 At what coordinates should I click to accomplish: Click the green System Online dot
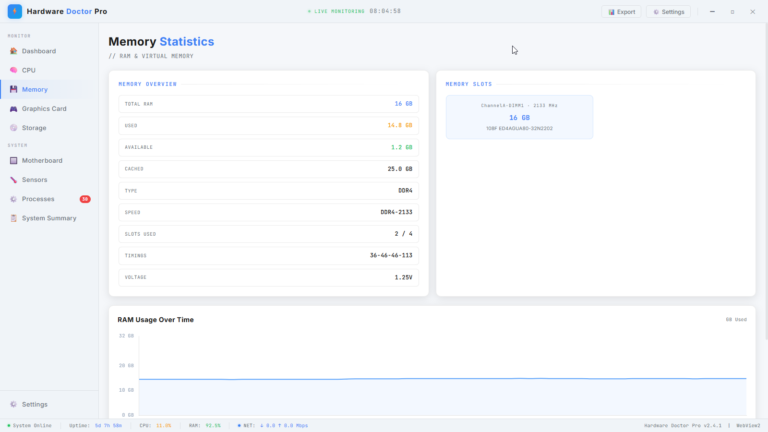point(9,426)
